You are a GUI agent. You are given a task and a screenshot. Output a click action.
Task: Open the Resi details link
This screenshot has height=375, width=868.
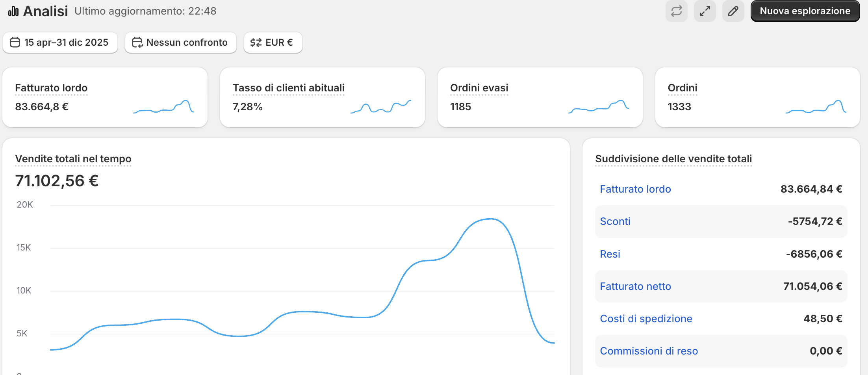click(x=610, y=254)
